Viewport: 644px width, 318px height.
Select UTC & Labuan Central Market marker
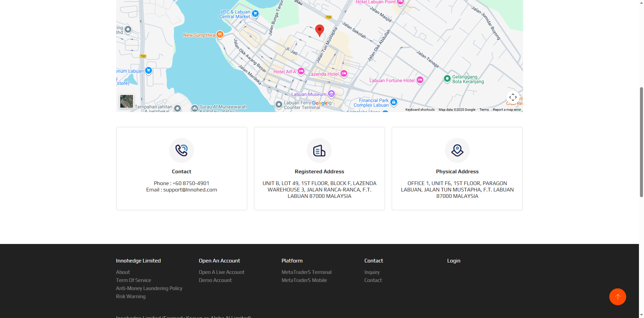click(x=255, y=14)
